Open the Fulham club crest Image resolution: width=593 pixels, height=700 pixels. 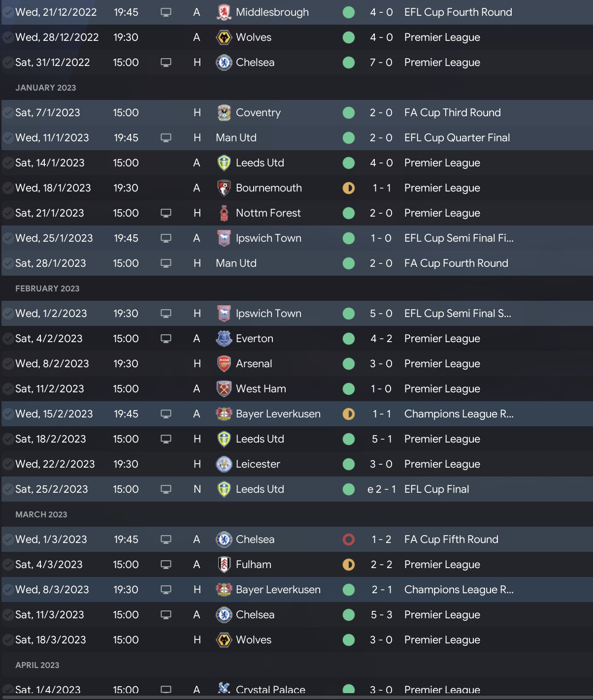(x=224, y=565)
